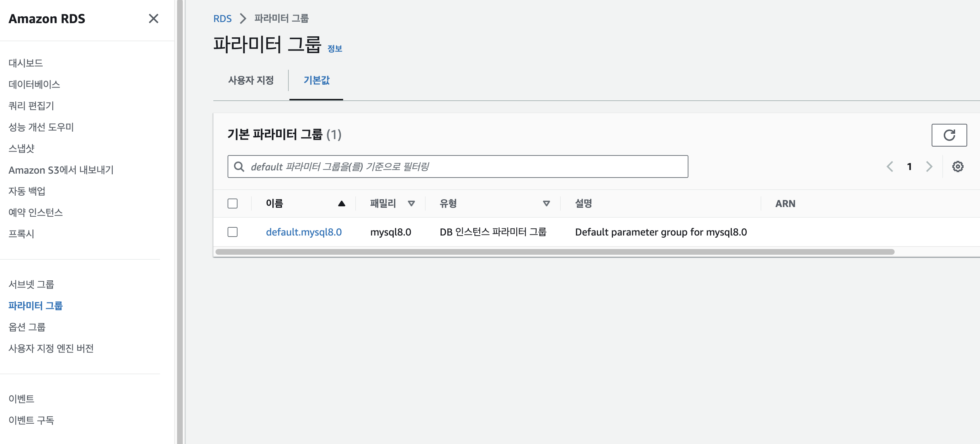
Task: Select the 기본값 tab
Action: pyautogui.click(x=316, y=80)
